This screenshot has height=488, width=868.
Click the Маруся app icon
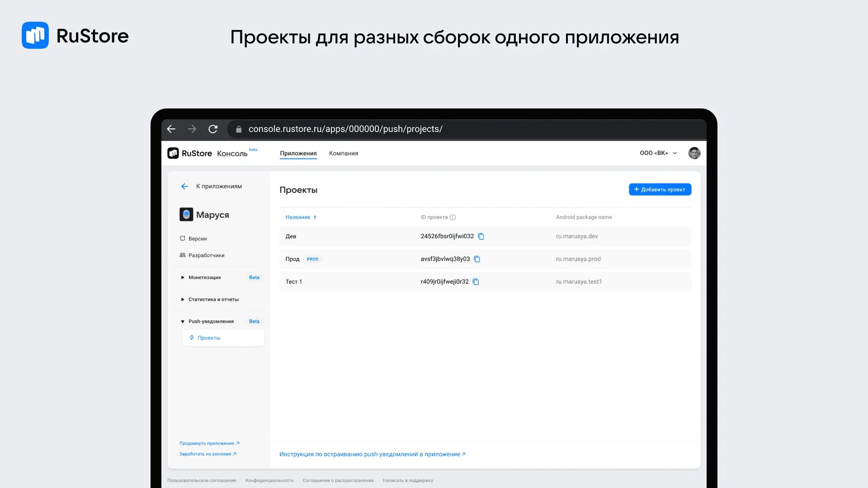pos(186,214)
